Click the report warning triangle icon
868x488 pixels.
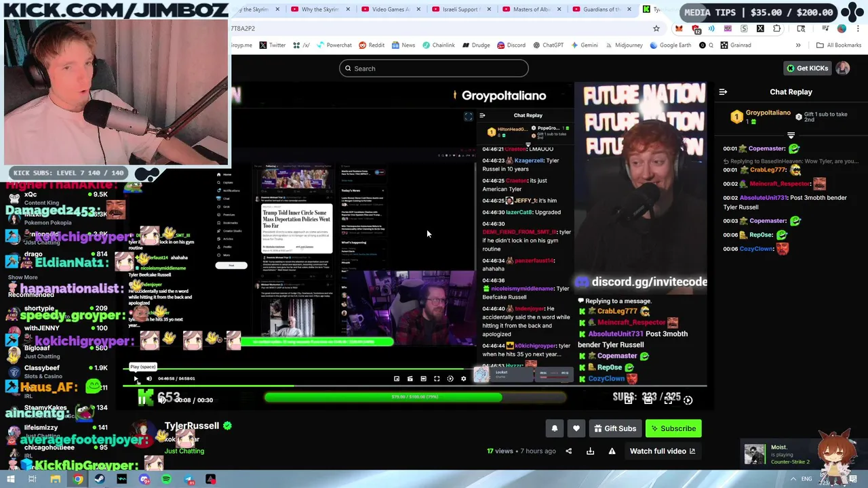[x=612, y=451]
